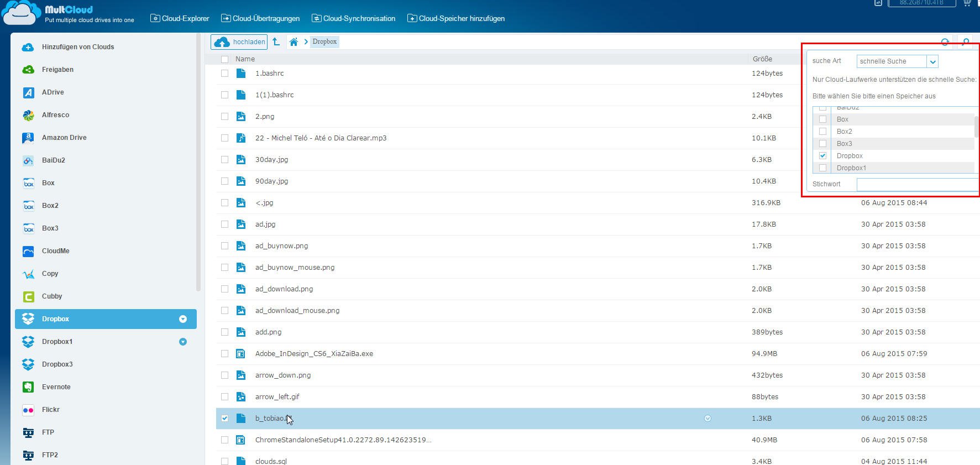Open Flickr in sidebar
The height and width of the screenshot is (465, 980).
[x=50, y=410]
